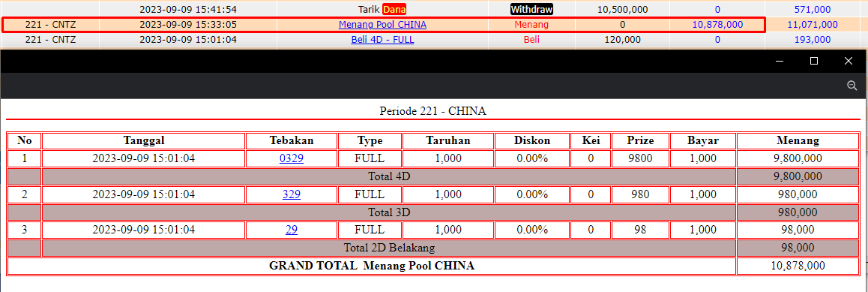Click the Kei column header
The image size is (868, 292).
click(x=591, y=140)
